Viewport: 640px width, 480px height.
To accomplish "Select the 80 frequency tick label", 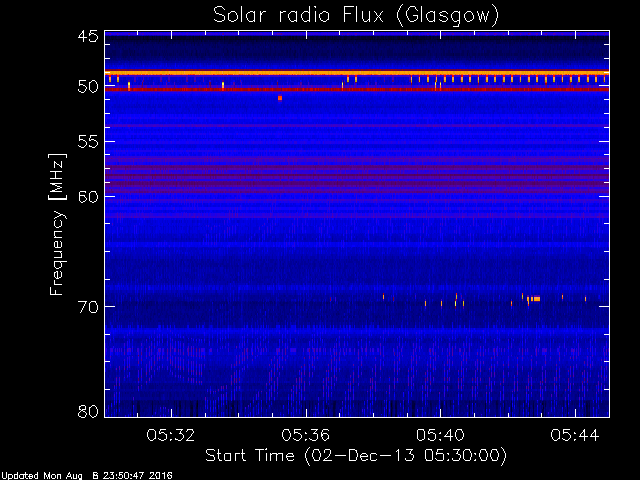I will pyautogui.click(x=88, y=411).
